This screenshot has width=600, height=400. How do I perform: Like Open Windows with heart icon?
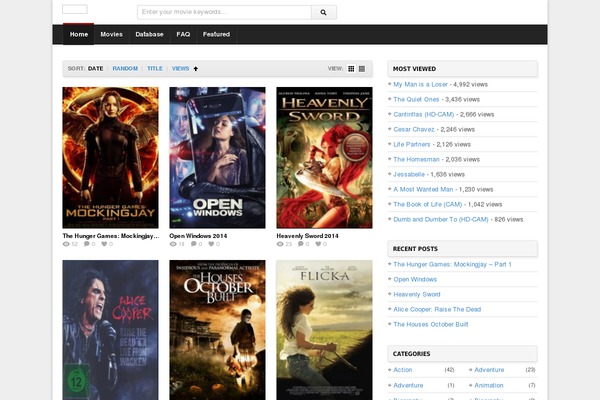(211, 244)
